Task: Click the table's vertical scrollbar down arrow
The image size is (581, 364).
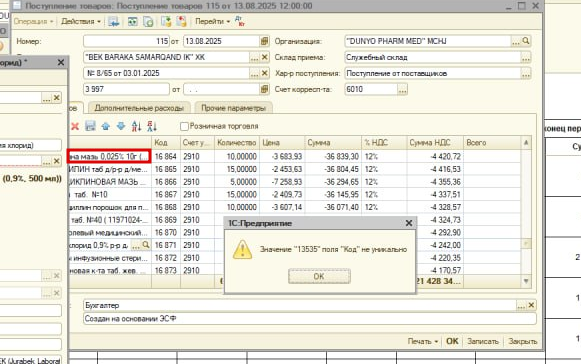Action: 526,281
